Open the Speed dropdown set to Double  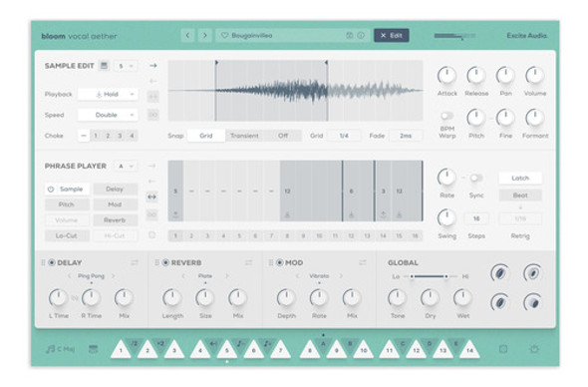pyautogui.click(x=108, y=115)
